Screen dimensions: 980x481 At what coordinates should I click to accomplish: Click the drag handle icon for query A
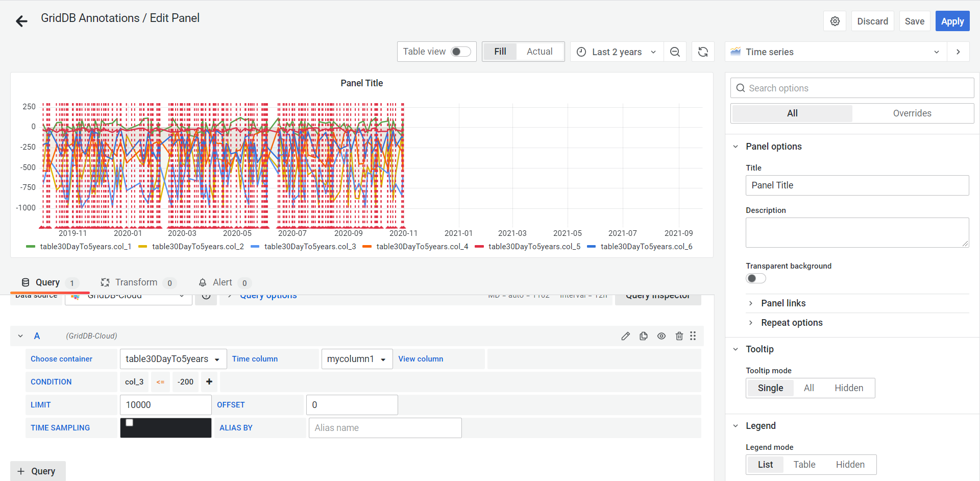coord(693,336)
